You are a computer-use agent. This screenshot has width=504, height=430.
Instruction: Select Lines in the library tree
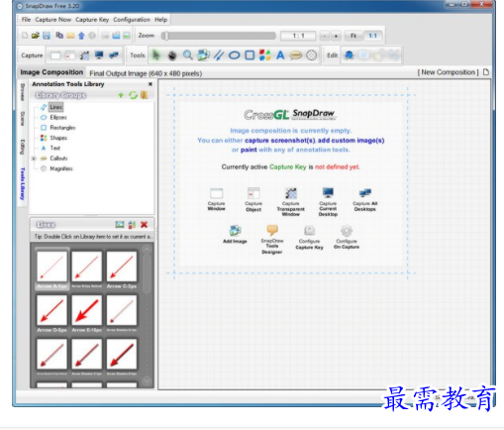click(x=55, y=107)
